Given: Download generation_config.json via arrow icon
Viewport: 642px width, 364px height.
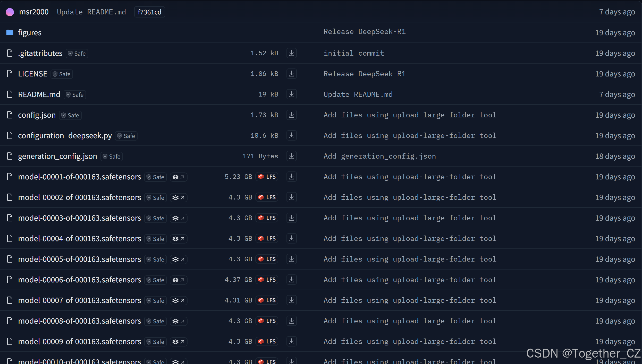Looking at the screenshot, I should click(x=291, y=156).
